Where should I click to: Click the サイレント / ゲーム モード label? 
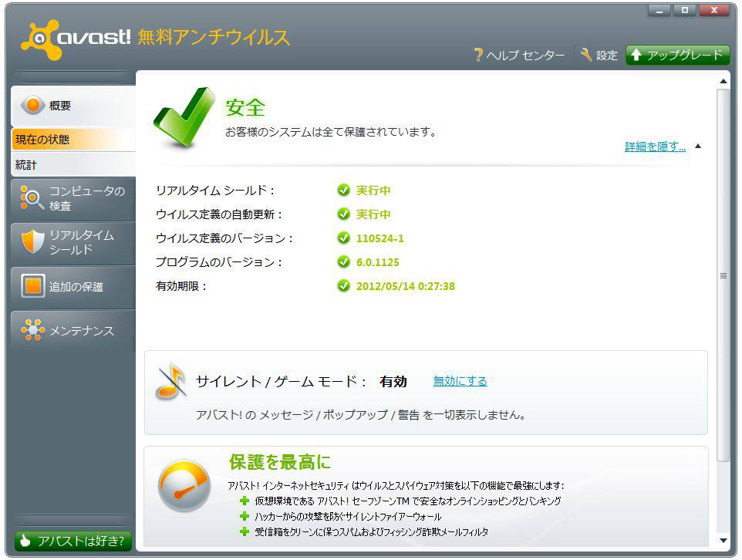pos(281,382)
